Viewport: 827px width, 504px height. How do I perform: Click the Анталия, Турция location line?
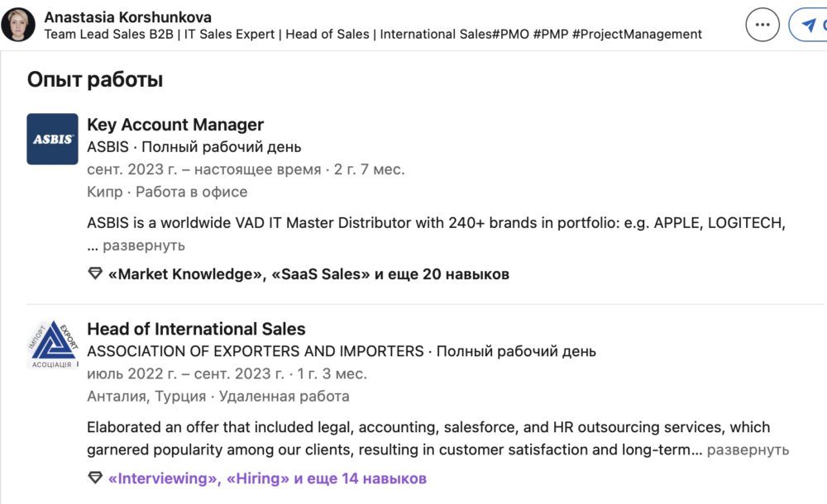click(146, 396)
